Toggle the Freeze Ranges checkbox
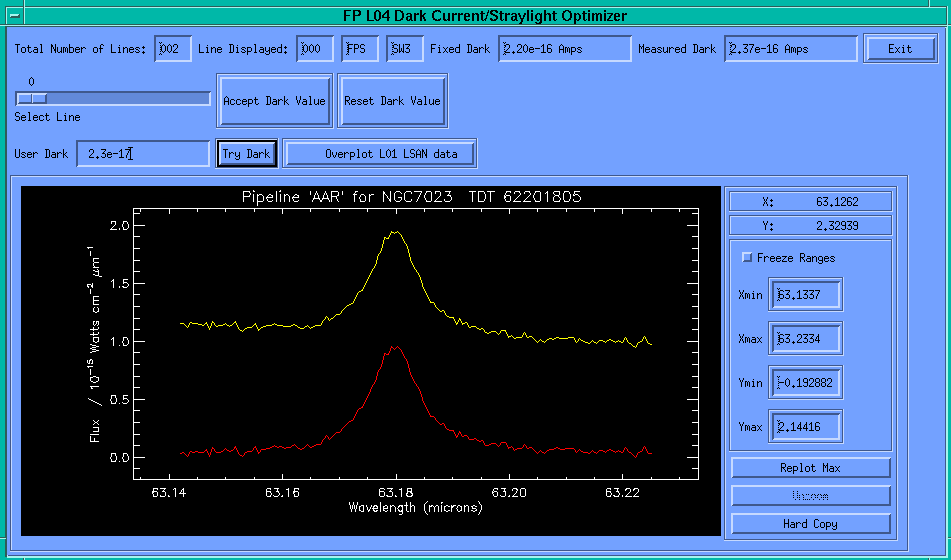The width and height of the screenshot is (951, 560). [x=746, y=258]
